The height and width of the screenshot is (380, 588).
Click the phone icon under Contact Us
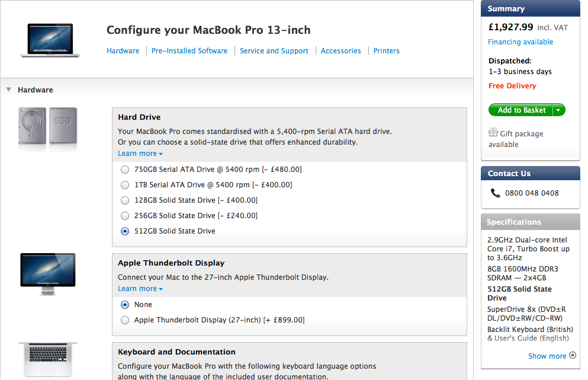click(x=496, y=193)
